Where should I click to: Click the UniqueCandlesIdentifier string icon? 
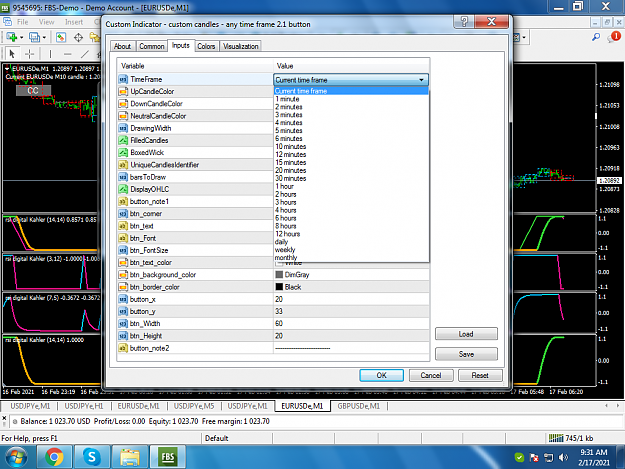[123, 165]
